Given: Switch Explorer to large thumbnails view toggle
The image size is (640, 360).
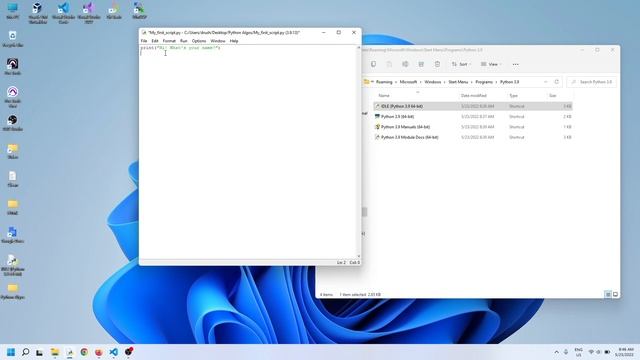Looking at the screenshot, I should 615,294.
